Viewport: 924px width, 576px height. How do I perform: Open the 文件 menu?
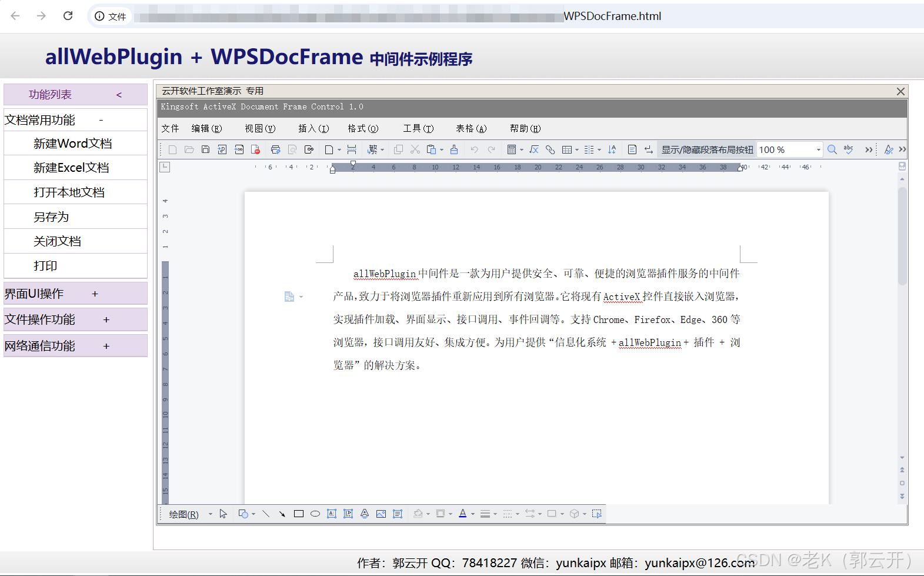pyautogui.click(x=170, y=128)
